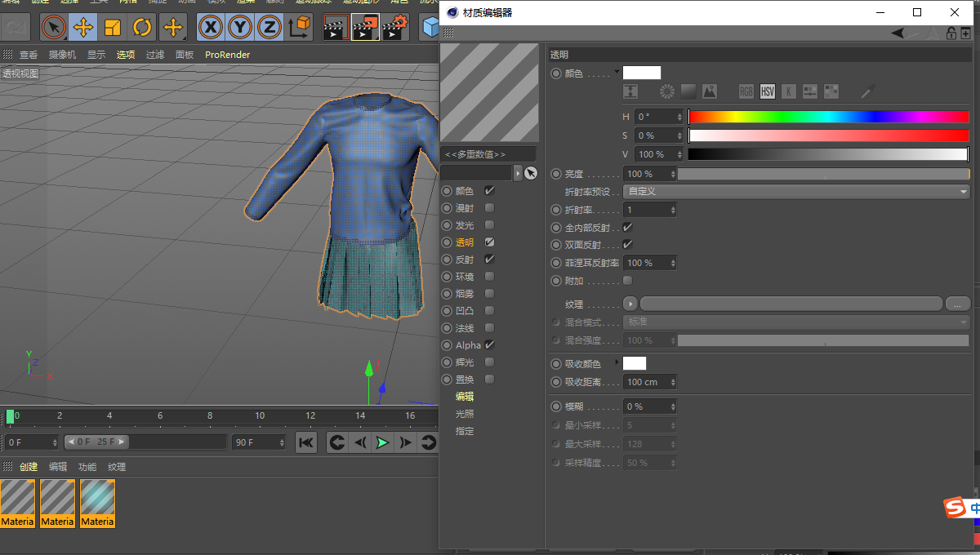Pick color with the eyedropper
980x555 pixels.
pyautogui.click(x=867, y=91)
